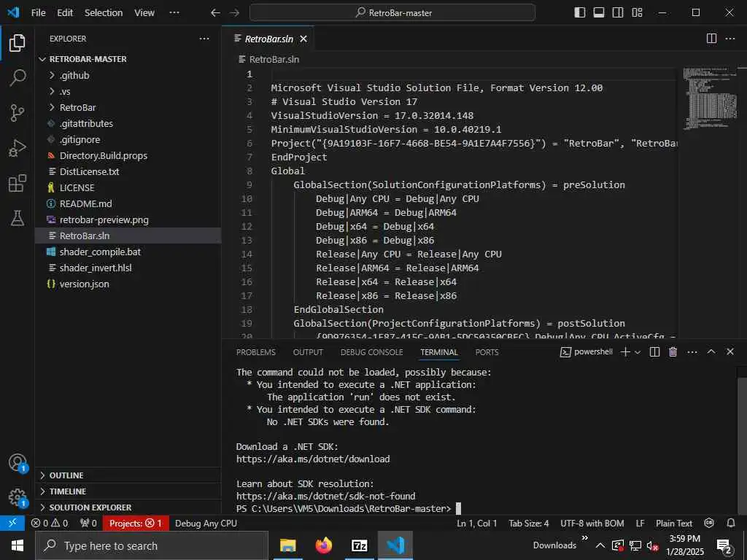Switch to the Ports tab
Viewport: 747px width, 560px height.
click(487, 352)
